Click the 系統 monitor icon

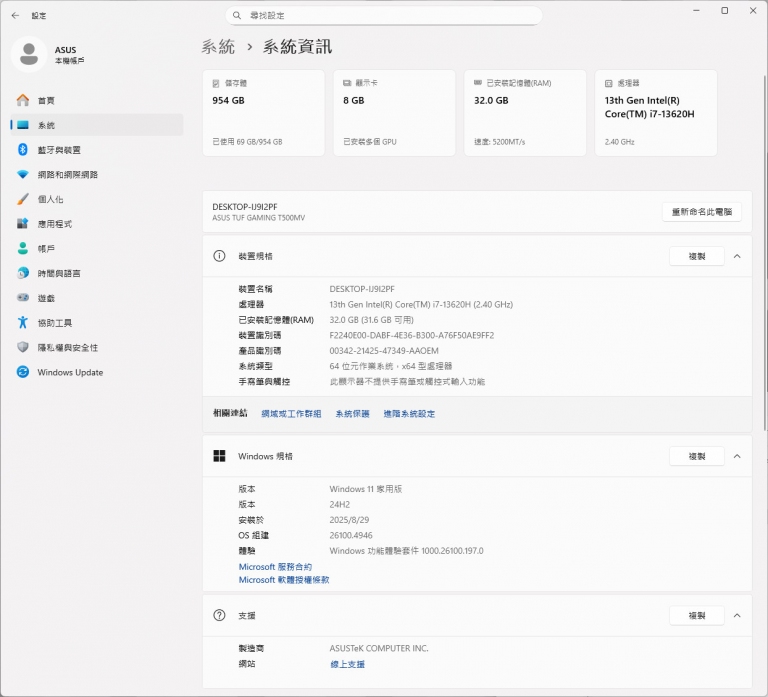click(x=23, y=125)
